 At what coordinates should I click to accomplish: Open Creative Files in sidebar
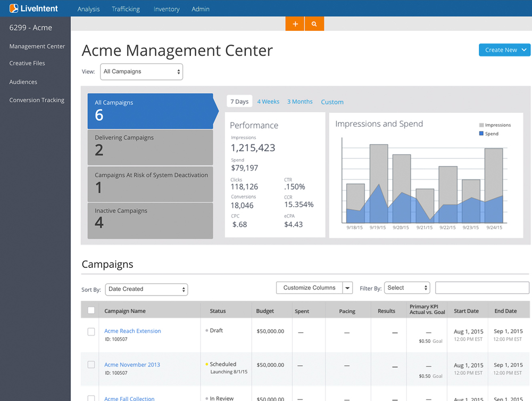coord(27,63)
